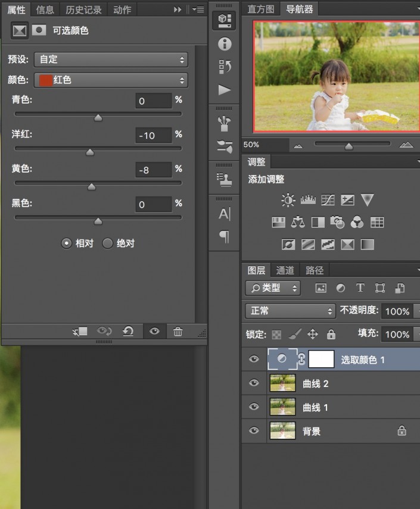This screenshot has height=509, width=420.
Task: Open the 预设 preset dropdown
Action: coord(111,60)
